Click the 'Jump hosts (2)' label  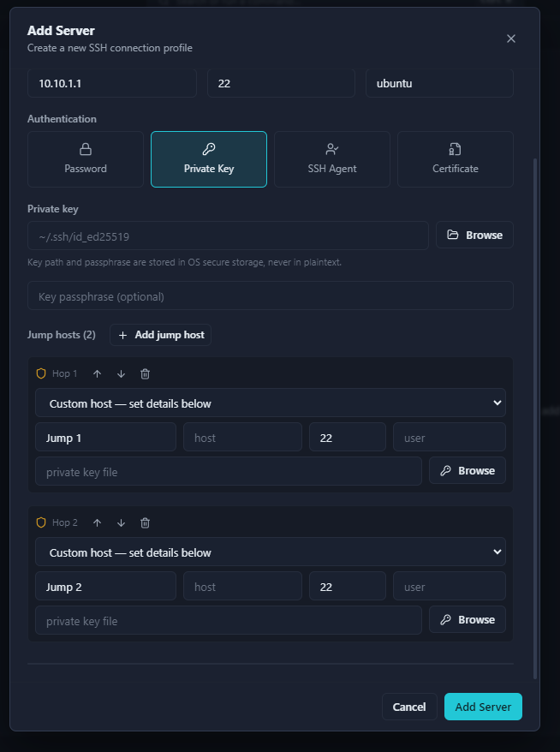(62, 335)
